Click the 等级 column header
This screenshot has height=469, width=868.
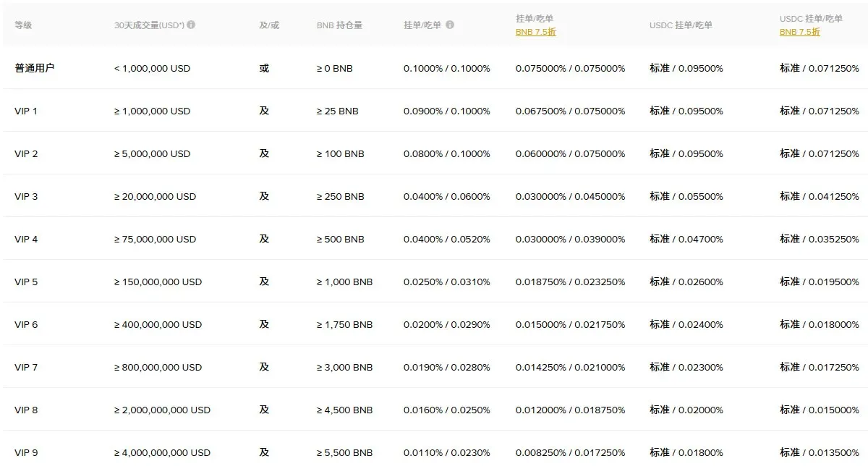point(23,25)
